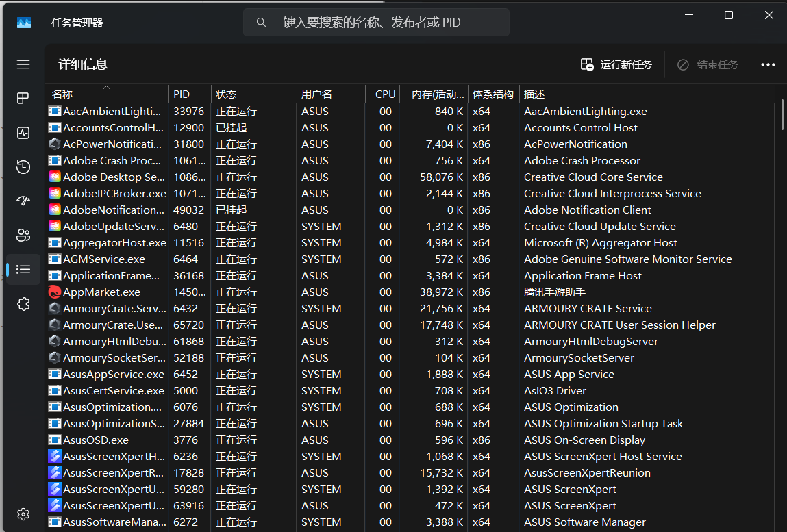Click the AacAmbientLighting process icon
787x532 pixels.
[55, 111]
